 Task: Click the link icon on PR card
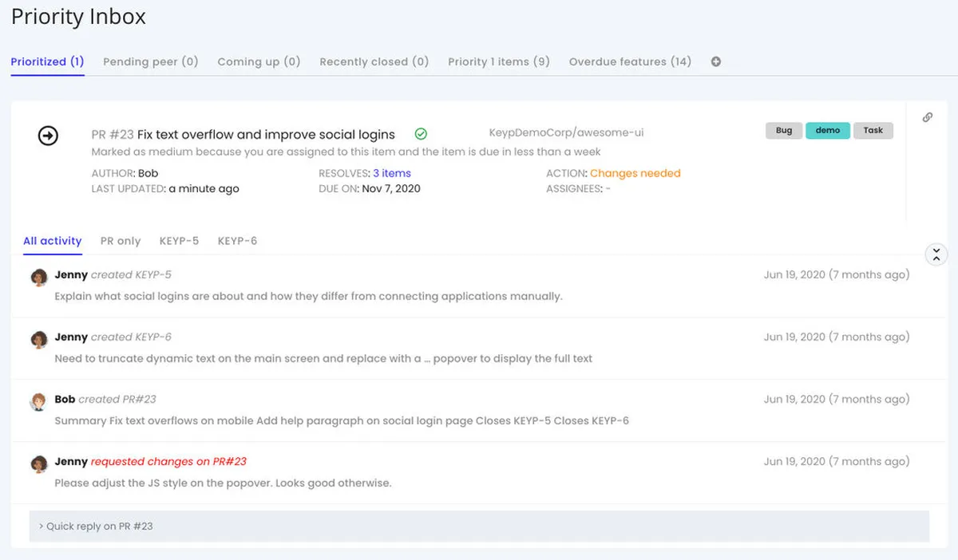pos(927,117)
